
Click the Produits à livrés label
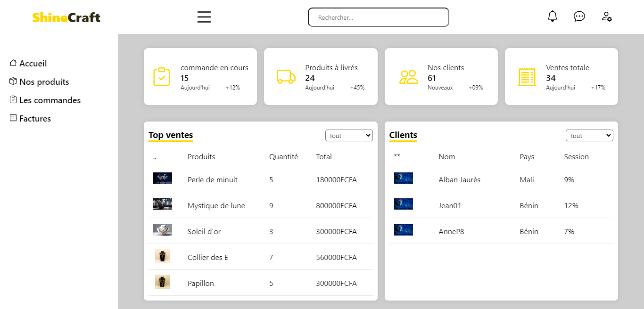[331, 68]
